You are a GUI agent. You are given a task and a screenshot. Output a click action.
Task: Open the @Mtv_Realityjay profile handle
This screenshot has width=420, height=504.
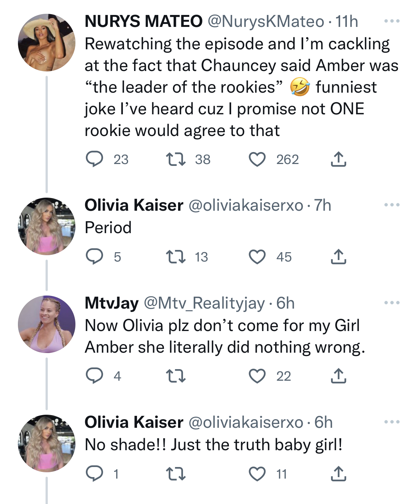coord(204,303)
